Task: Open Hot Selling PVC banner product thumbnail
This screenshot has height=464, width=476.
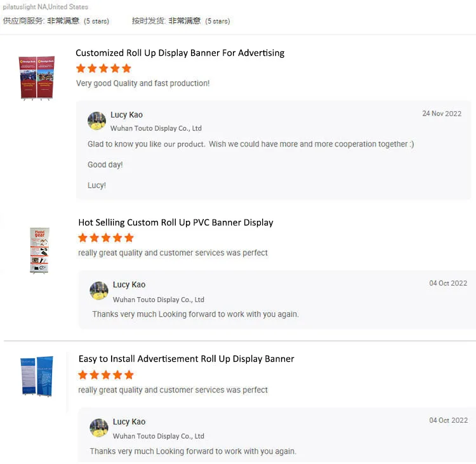Action: coord(39,250)
